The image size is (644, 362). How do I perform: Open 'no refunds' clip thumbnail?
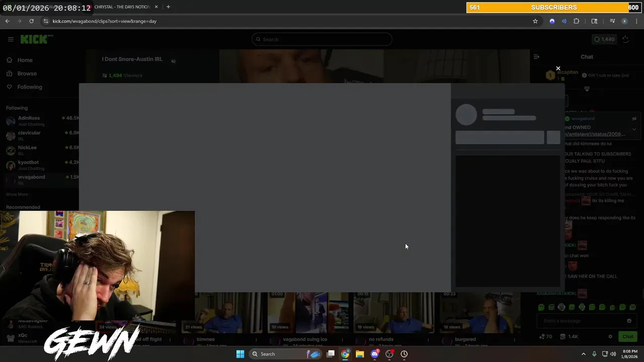[393, 312]
